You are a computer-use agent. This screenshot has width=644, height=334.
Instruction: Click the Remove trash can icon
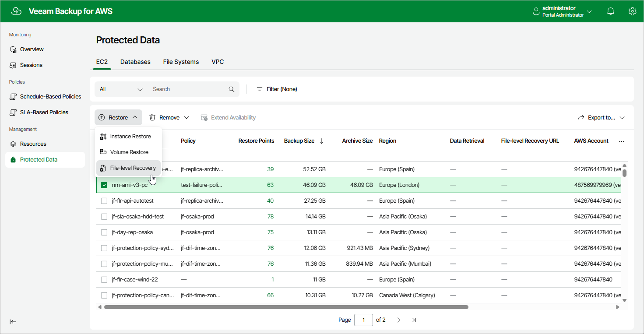tap(152, 118)
